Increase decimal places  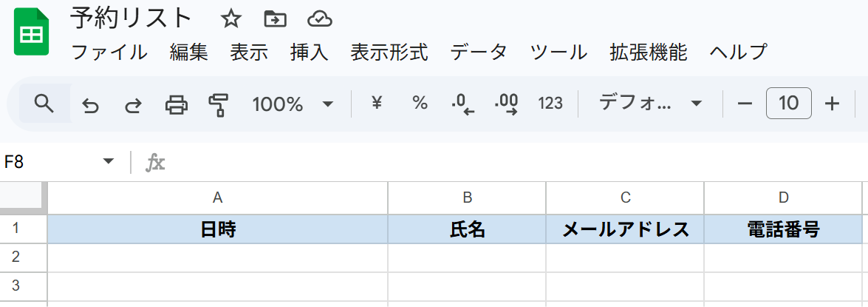tap(506, 104)
